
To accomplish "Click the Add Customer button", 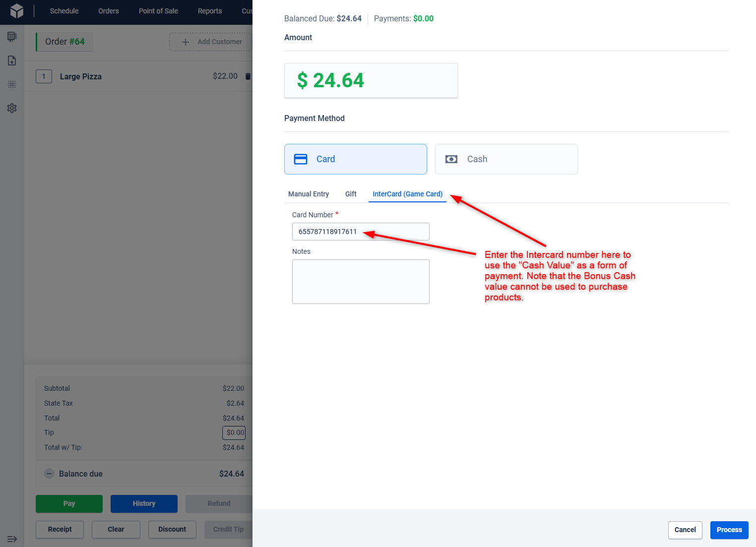I will pos(211,42).
